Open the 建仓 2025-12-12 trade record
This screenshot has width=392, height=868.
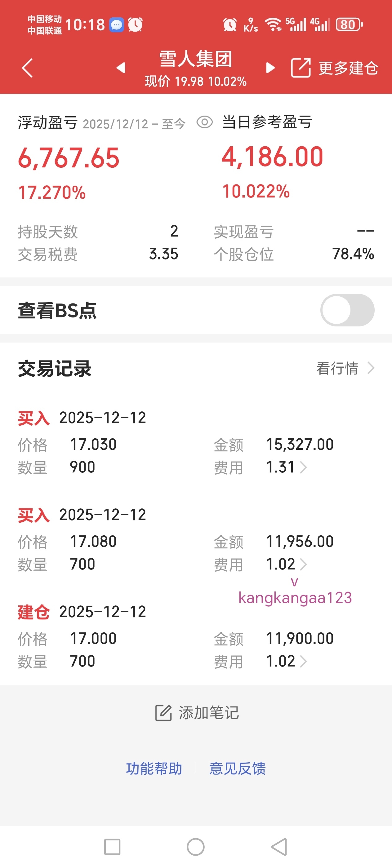pyautogui.click(x=196, y=636)
